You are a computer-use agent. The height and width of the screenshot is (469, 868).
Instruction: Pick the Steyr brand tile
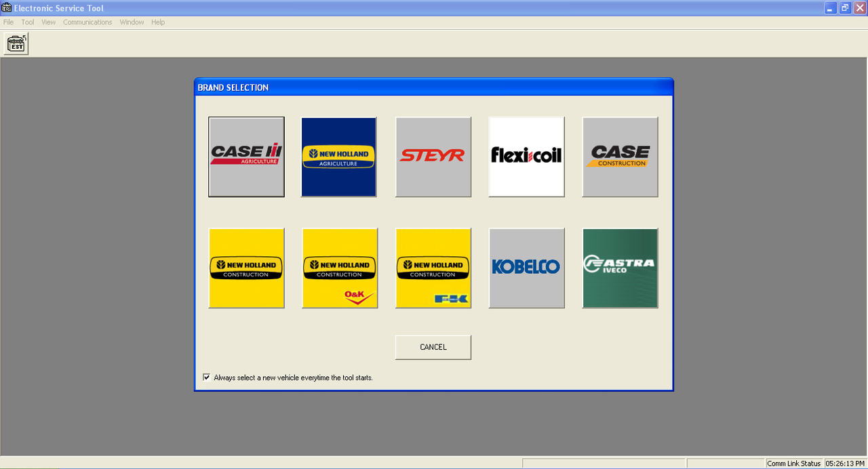(433, 157)
